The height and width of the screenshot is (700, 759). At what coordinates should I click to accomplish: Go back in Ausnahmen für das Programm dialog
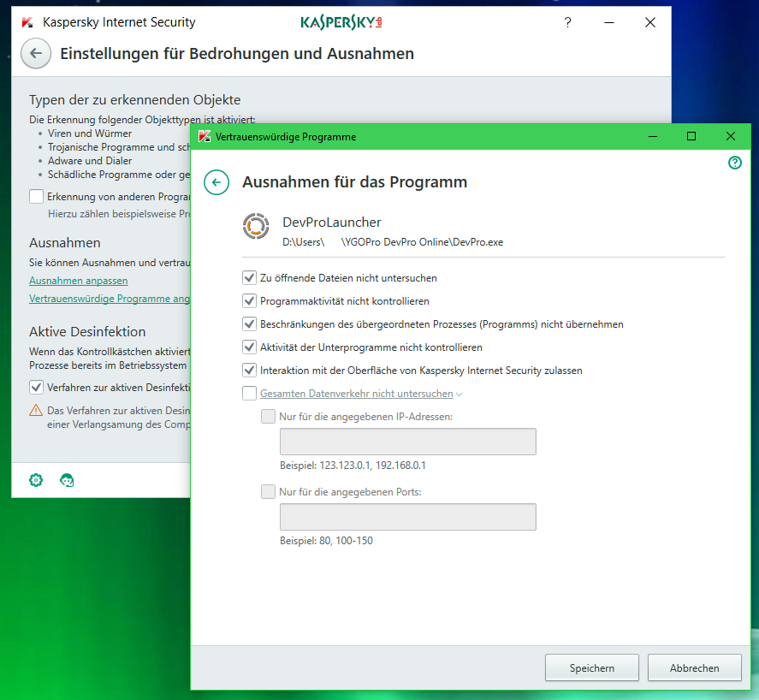click(216, 182)
